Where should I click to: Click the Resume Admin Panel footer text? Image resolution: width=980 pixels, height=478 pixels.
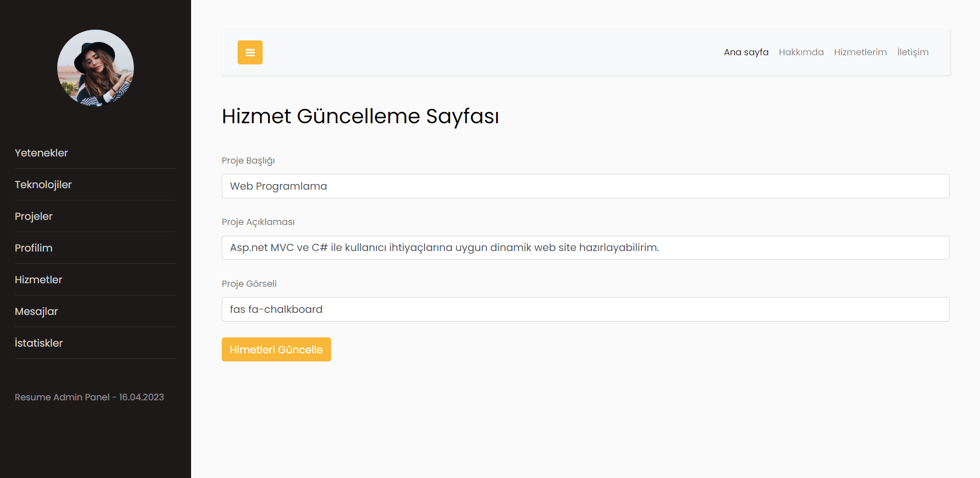click(89, 397)
